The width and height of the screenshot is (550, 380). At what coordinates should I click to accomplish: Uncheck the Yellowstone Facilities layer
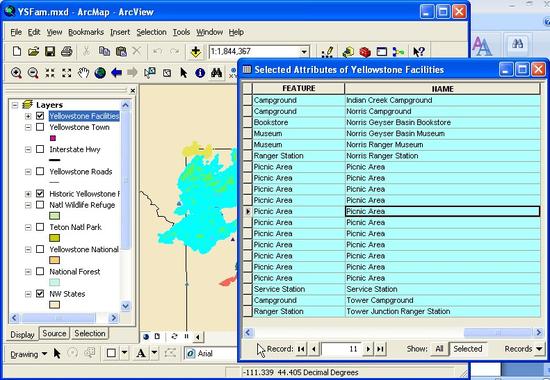coord(40,116)
